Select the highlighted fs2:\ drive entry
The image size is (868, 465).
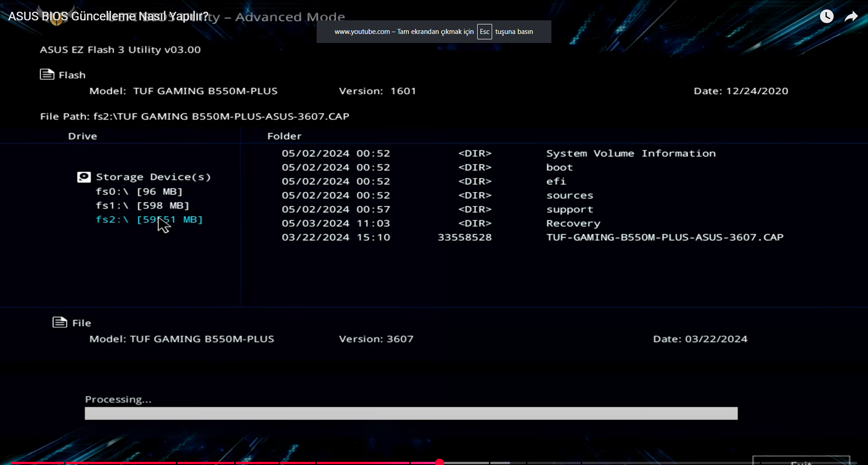point(149,219)
